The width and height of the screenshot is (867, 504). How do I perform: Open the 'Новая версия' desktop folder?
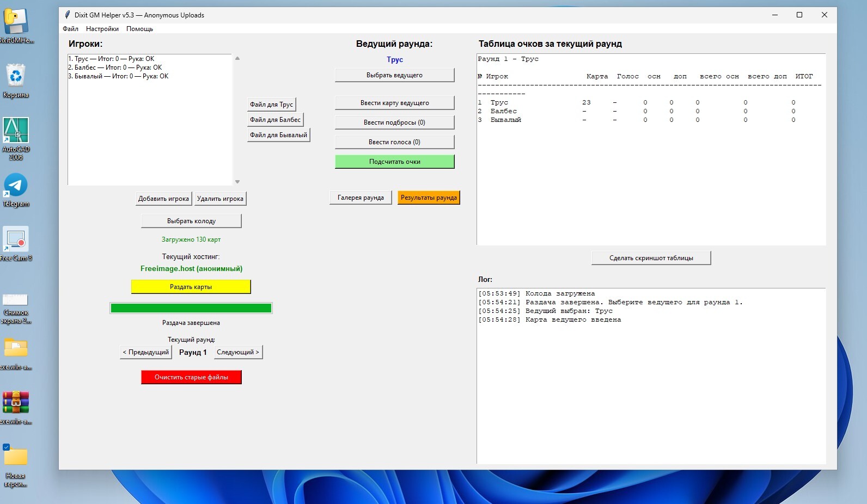(16, 466)
